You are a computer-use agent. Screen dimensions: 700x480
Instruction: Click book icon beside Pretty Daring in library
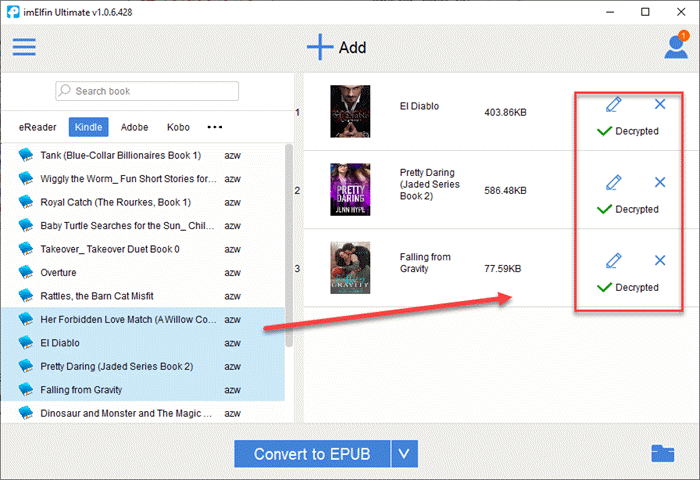[x=26, y=366]
